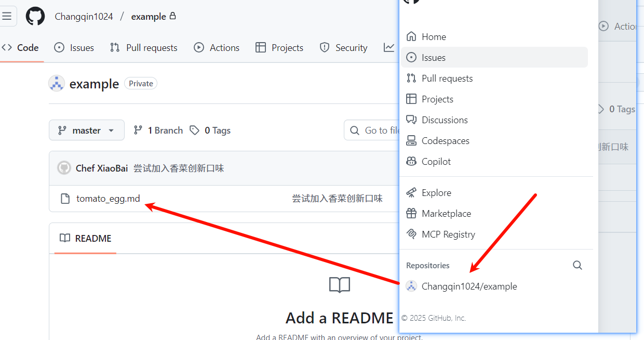Open Changqin1024/example repository in side menu

click(494, 286)
